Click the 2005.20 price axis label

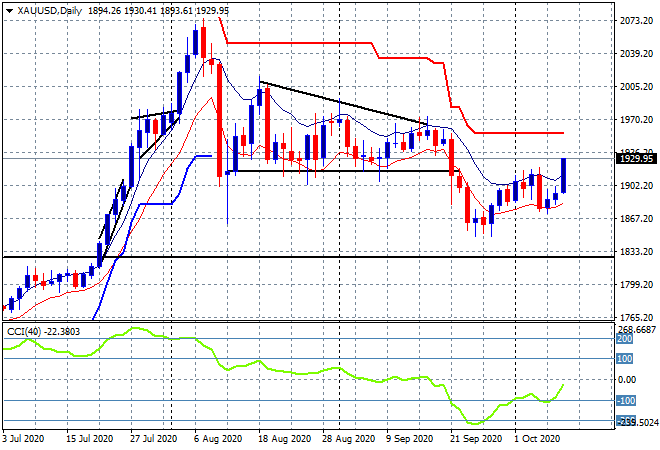[x=636, y=86]
